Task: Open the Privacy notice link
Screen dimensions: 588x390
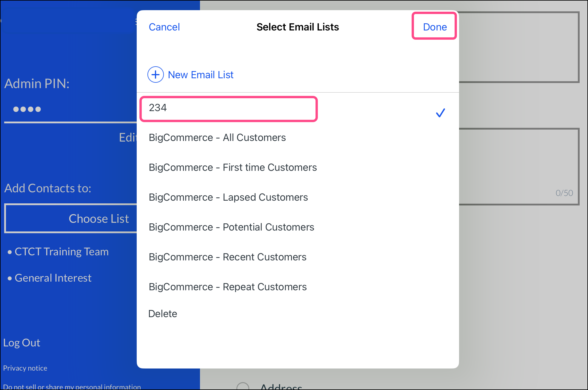Action: 25,368
